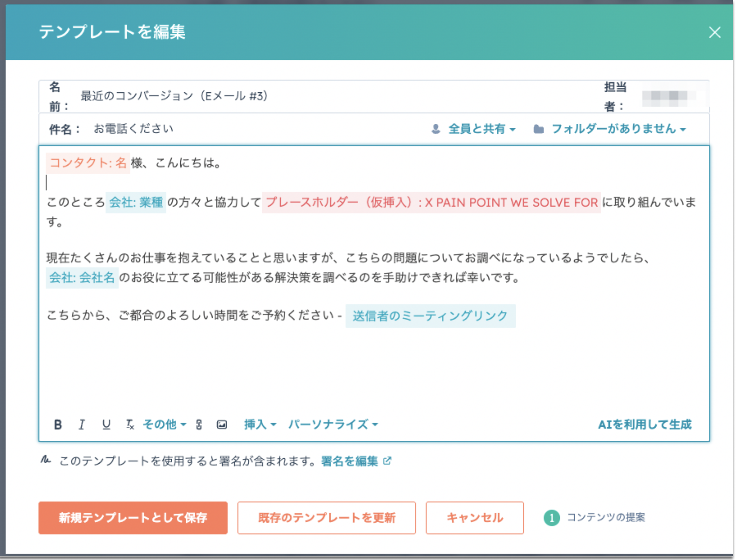Open the 署名を編集 link
The image size is (737, 560).
point(350,462)
